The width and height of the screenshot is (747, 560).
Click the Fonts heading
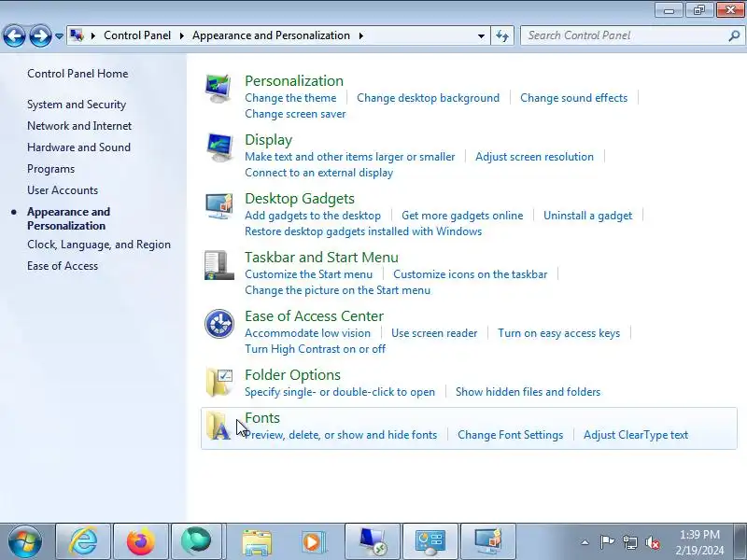pos(262,417)
